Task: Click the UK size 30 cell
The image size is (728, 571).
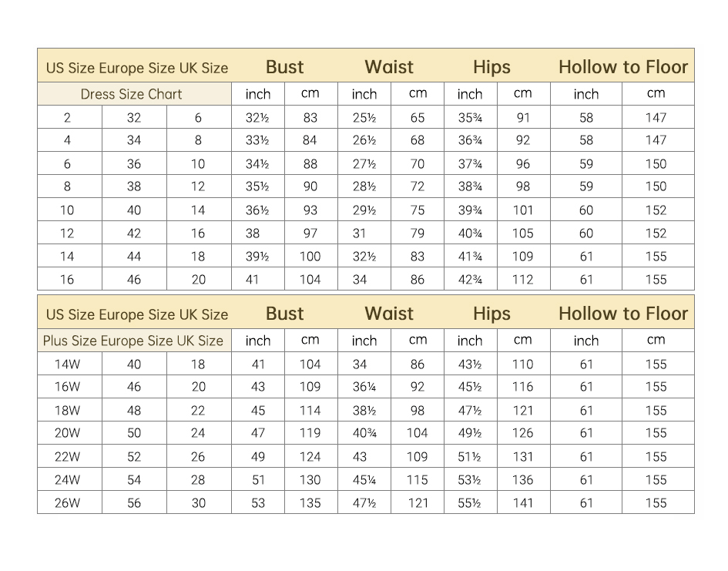Action: (x=198, y=502)
